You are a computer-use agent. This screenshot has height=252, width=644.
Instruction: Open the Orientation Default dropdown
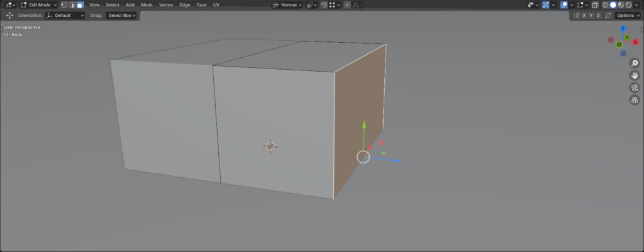point(65,15)
